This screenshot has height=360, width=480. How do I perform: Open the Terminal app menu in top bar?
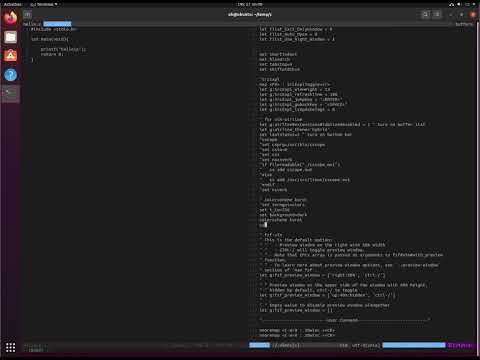[44, 4]
